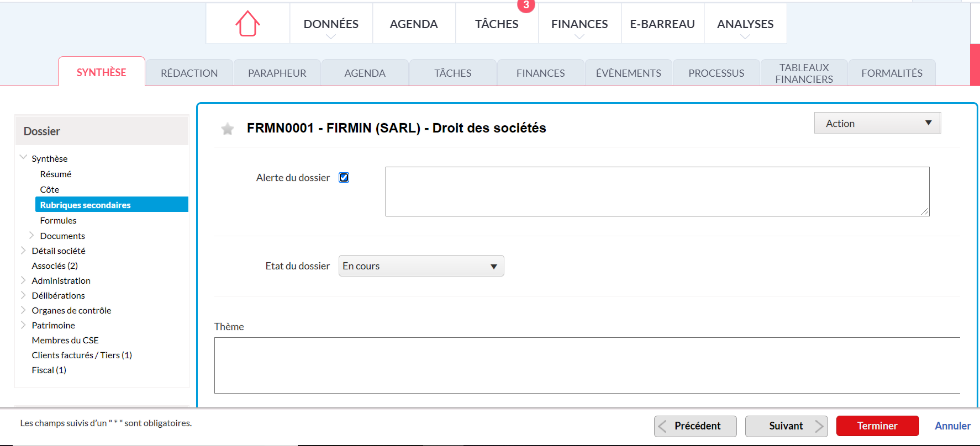The height and width of the screenshot is (446, 980).
Task: Expand the Délibérations tree node
Action: [23, 295]
